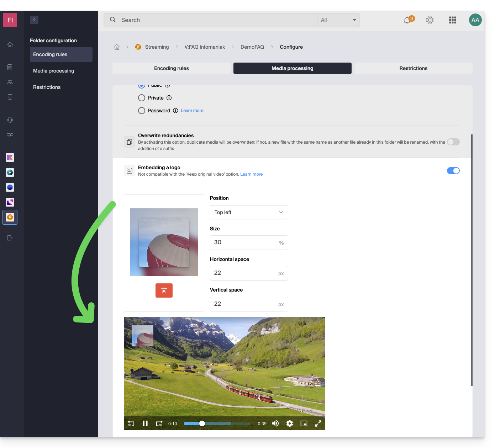Open the notifications bell icon

(x=407, y=20)
